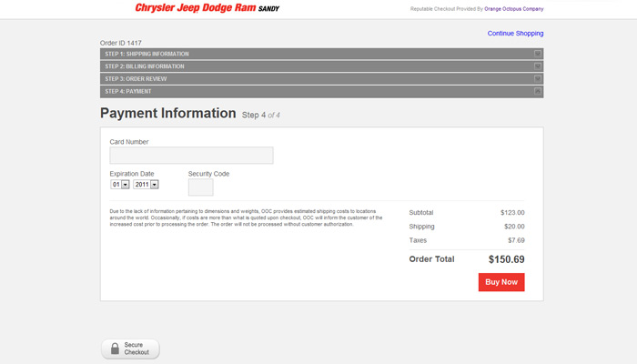Click the Buy Now button
Viewport: 637px width, 364px height.
[x=501, y=282]
